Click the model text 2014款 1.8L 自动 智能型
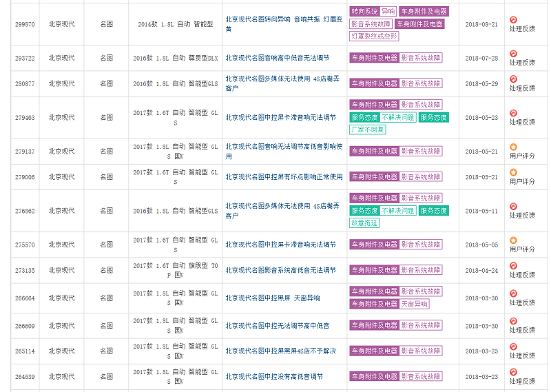This screenshot has height=392, width=551. [x=176, y=24]
